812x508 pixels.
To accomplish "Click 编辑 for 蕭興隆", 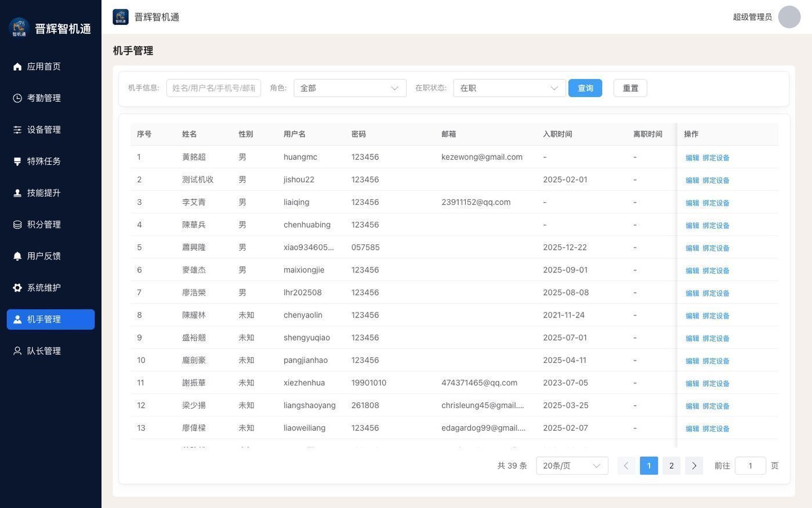I will click(x=693, y=248).
